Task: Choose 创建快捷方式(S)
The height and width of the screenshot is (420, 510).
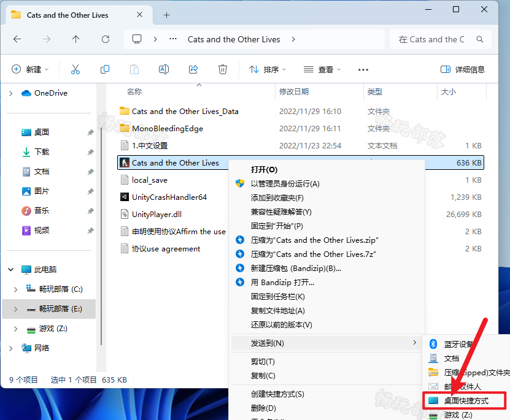Action: pyautogui.click(x=326, y=394)
